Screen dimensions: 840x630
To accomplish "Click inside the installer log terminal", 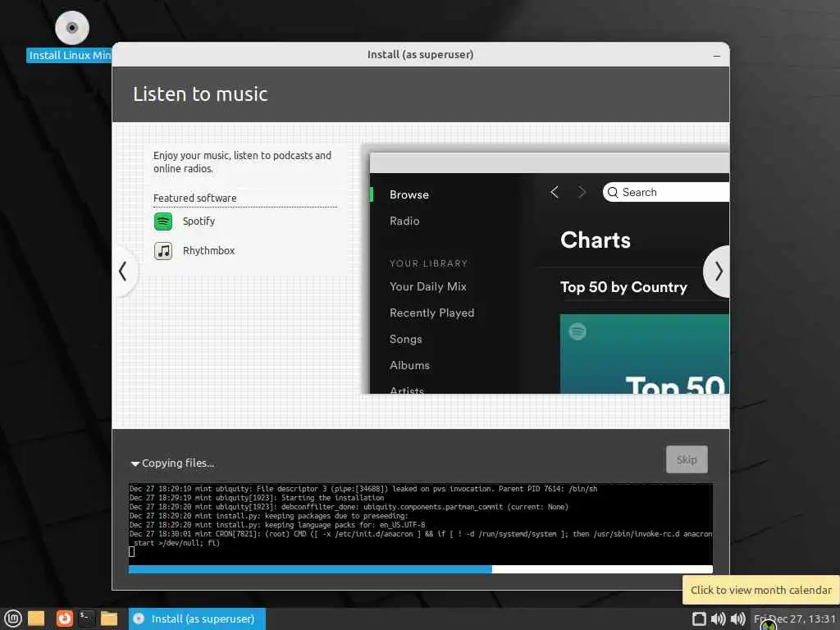I will [421, 523].
